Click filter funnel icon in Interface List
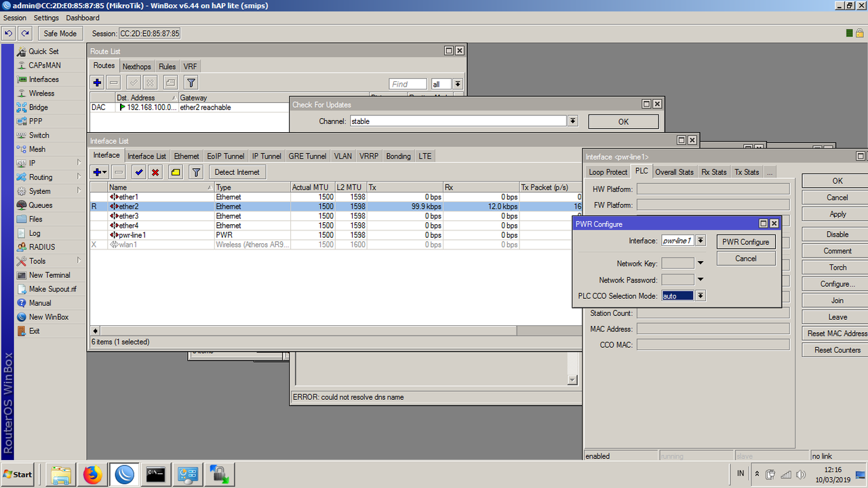 coord(196,172)
